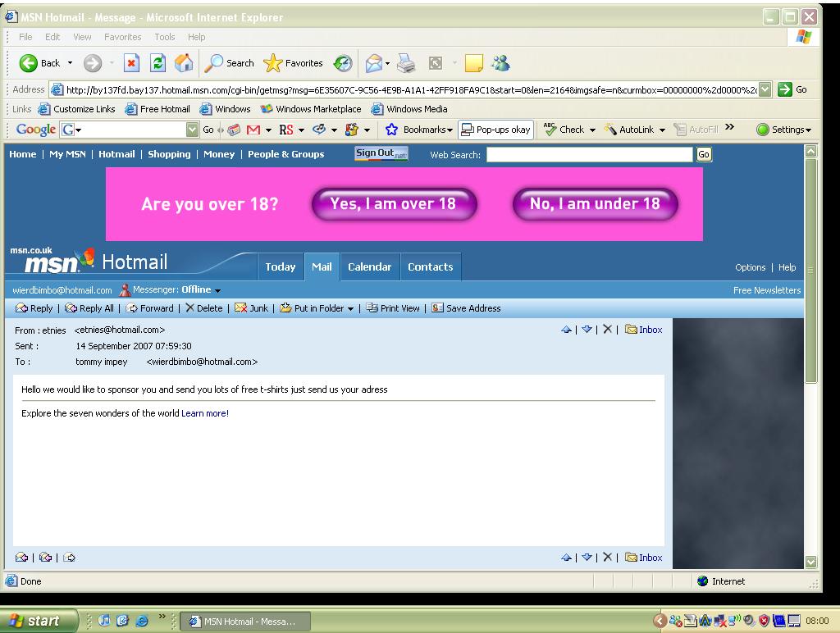
Task: Click in the Web Search input field
Action: pyautogui.click(x=589, y=154)
